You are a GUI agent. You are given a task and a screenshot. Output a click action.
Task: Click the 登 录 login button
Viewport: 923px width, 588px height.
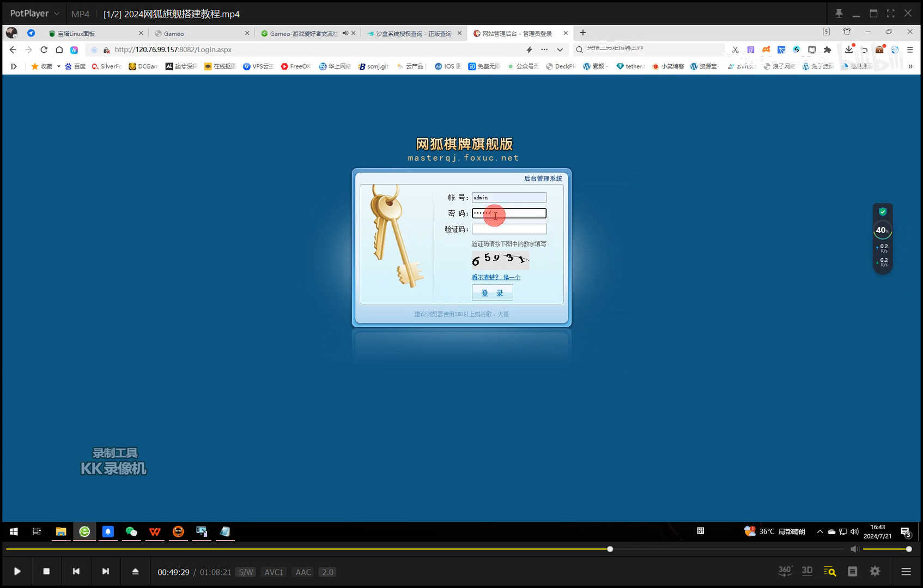[492, 292]
